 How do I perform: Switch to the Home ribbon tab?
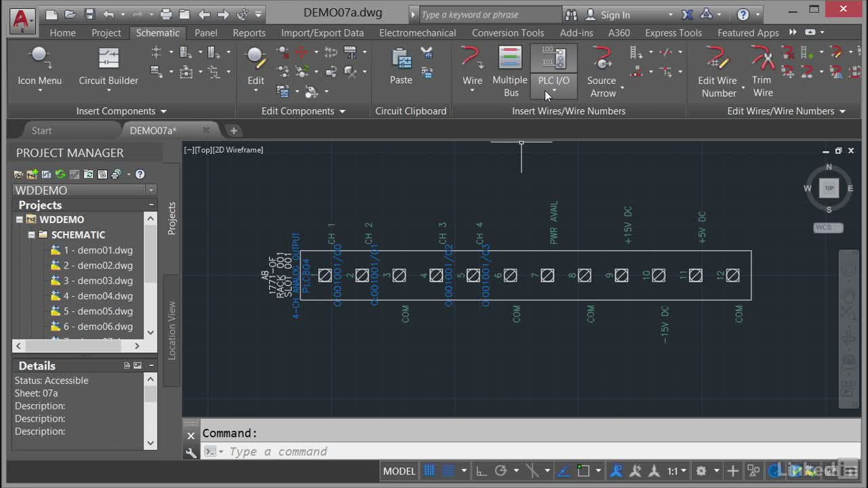click(x=62, y=33)
